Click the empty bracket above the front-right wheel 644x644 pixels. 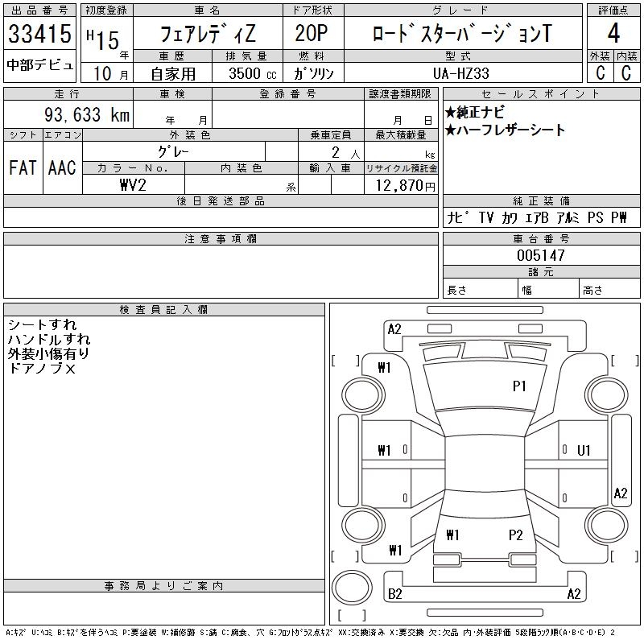[617, 359]
